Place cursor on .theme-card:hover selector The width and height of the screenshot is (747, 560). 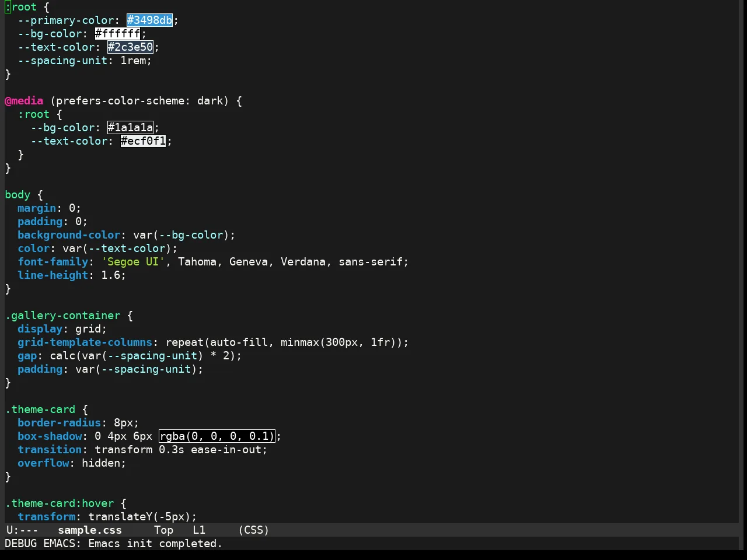[60, 503]
